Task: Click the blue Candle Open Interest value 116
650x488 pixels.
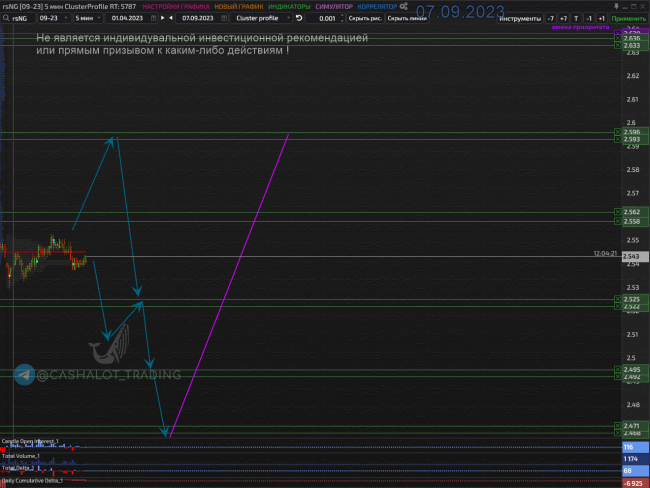Action: pyautogui.click(x=629, y=446)
